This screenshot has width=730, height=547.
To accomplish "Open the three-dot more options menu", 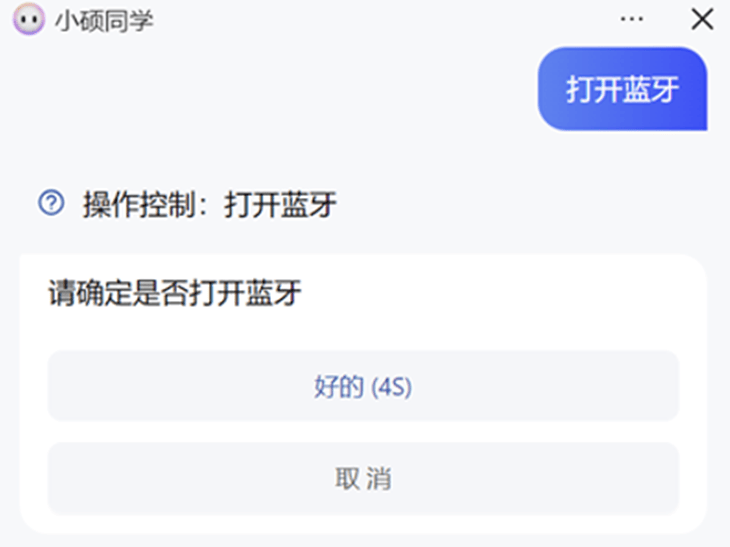I will [x=632, y=19].
